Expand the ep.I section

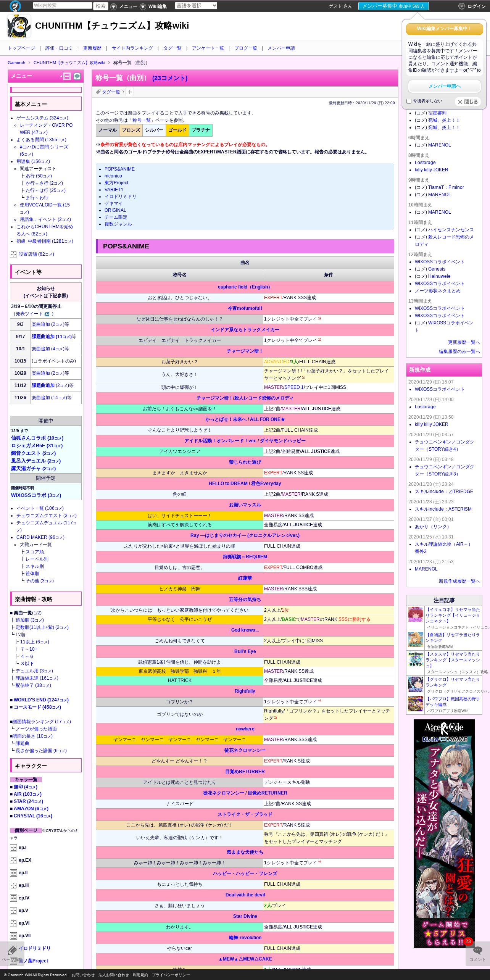(13, 848)
